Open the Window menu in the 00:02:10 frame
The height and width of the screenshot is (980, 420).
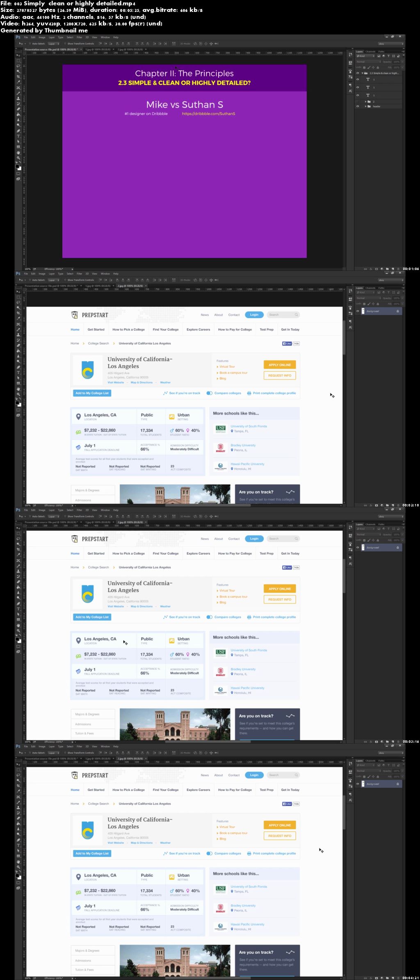point(105,274)
